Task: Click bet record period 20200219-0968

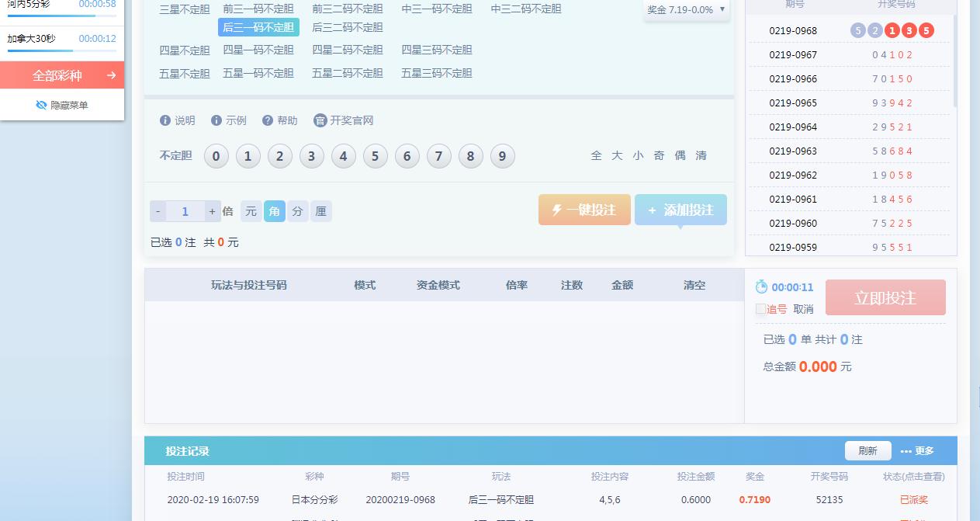Action: coord(400,499)
